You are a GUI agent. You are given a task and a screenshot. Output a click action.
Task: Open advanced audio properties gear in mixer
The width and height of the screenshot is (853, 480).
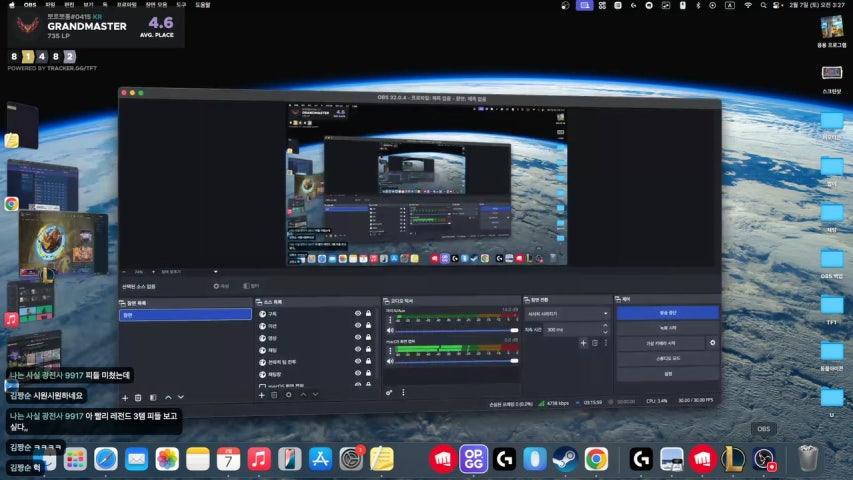pyautogui.click(x=389, y=393)
